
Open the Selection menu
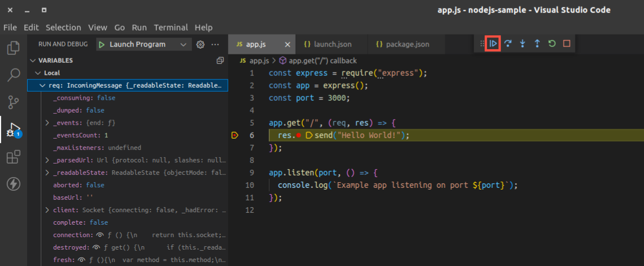[63, 28]
